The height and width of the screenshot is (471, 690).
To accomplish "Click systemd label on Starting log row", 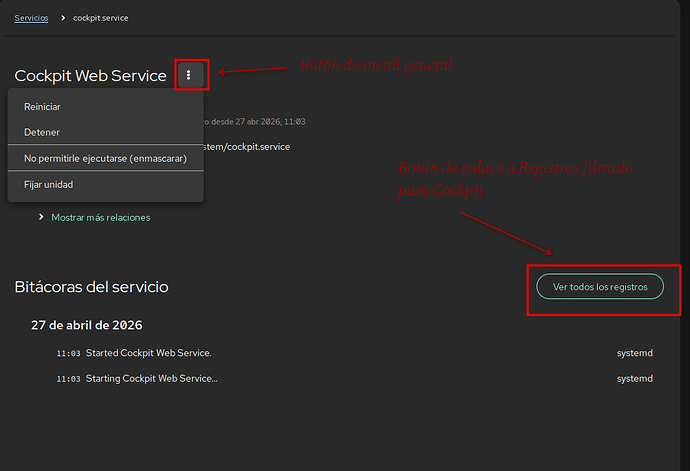I will (x=635, y=379).
